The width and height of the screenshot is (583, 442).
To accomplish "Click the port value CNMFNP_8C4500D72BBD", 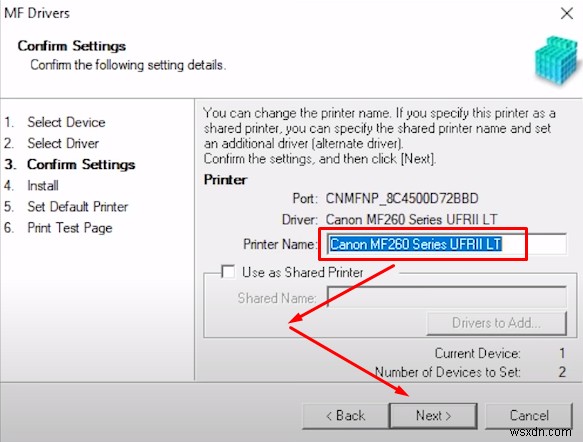I will [x=402, y=199].
